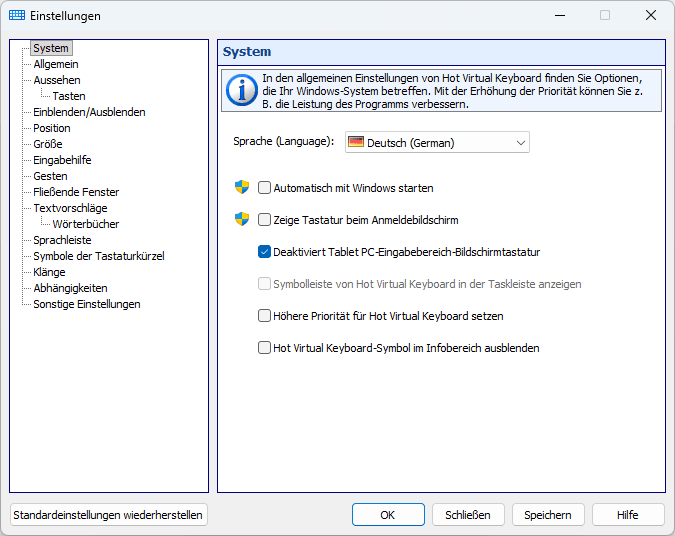Select Symbole der Tastaturkürzel
675x536 pixels.
99,256
